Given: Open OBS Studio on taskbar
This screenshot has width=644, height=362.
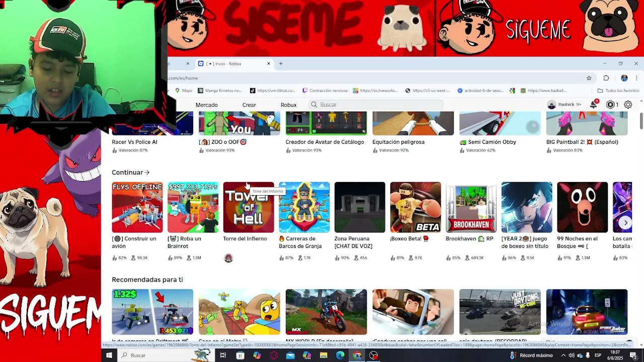Looking at the screenshot, I should 373,355.
